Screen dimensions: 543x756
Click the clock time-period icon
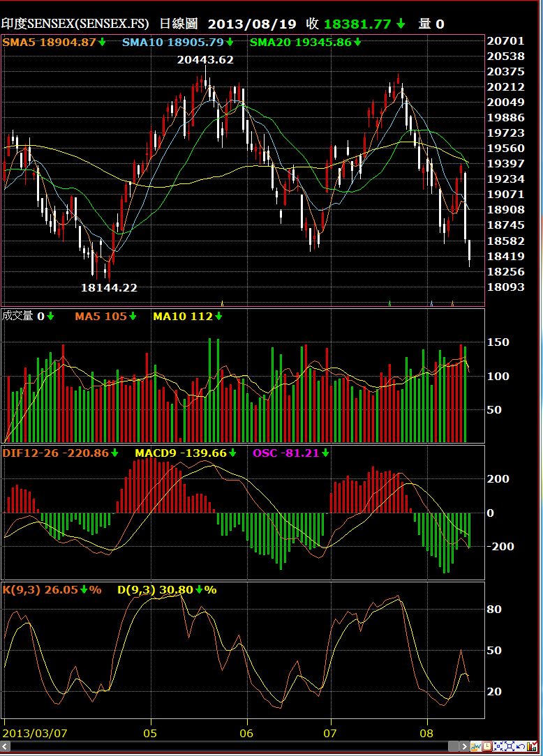(x=487, y=746)
